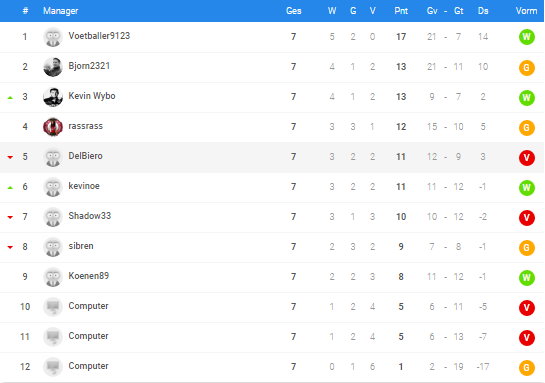Click the Ges column header
This screenshot has height=383, width=545.
pos(293,11)
